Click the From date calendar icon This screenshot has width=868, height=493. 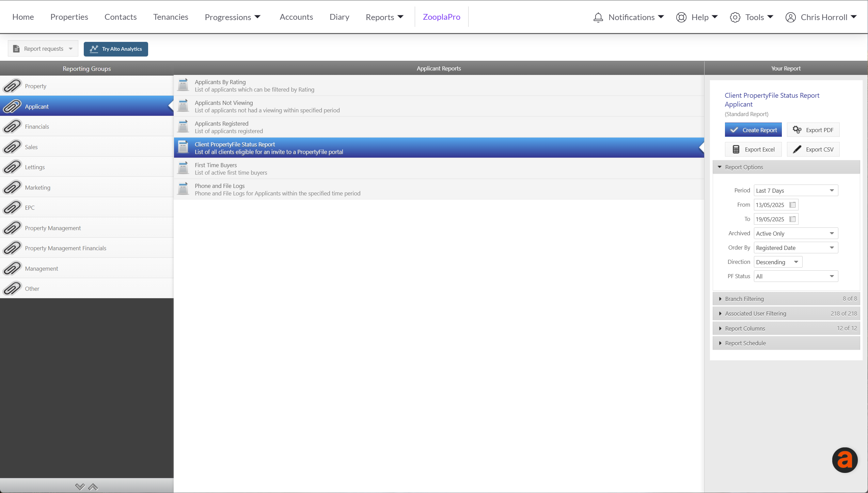coord(793,205)
